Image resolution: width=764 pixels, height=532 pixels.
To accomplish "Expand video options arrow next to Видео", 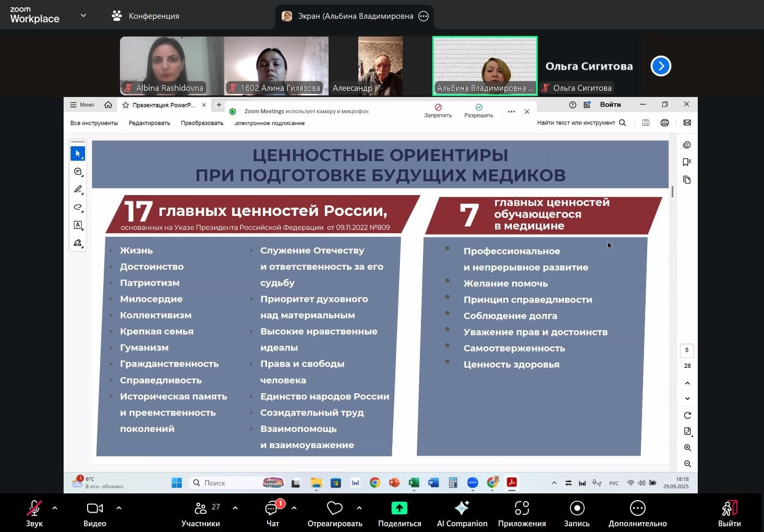I will click(x=119, y=507).
